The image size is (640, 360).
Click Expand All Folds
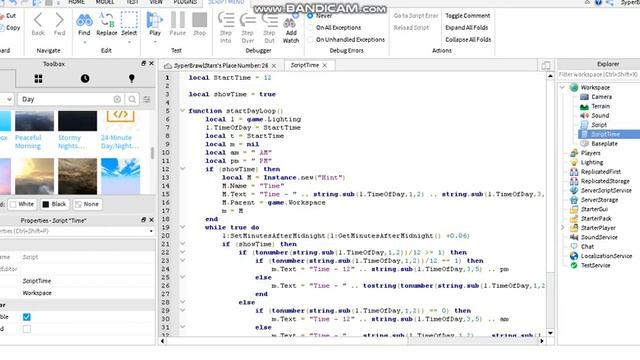click(x=467, y=28)
